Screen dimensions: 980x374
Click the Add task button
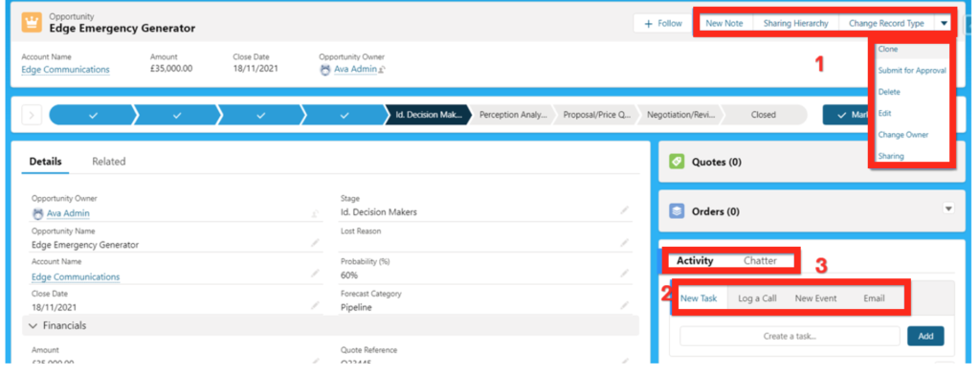(x=925, y=336)
